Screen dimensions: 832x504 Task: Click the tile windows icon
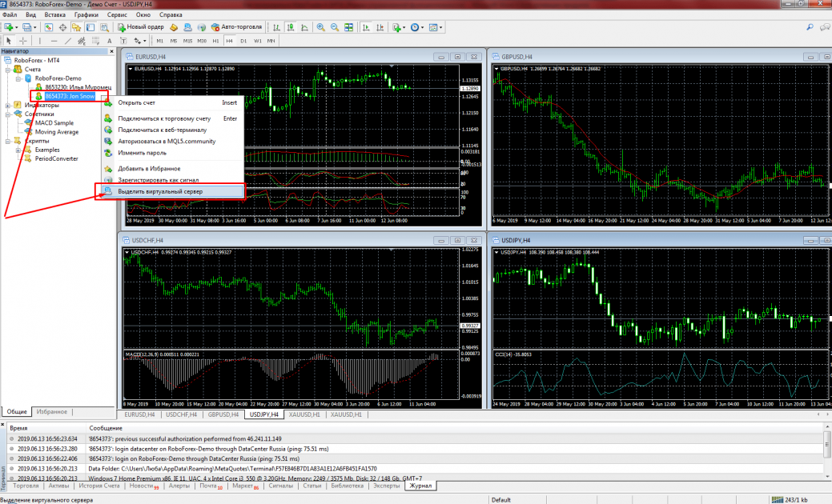[347, 27]
